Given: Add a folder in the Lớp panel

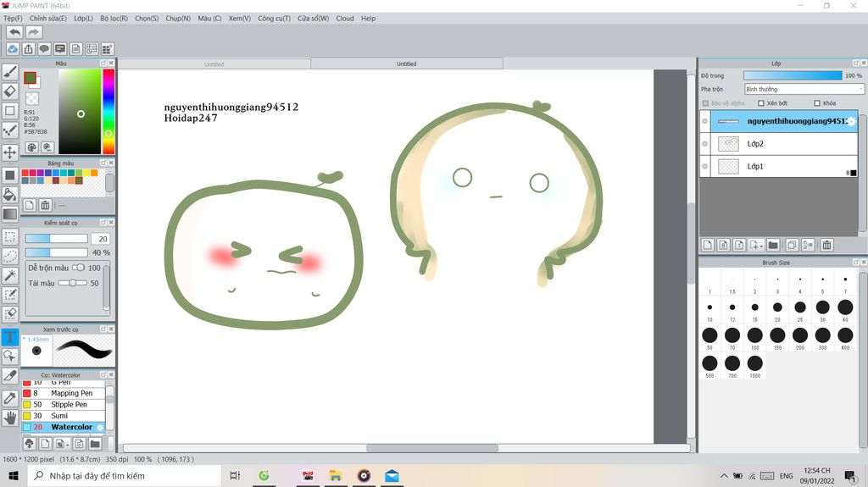Looking at the screenshot, I should click(x=773, y=245).
